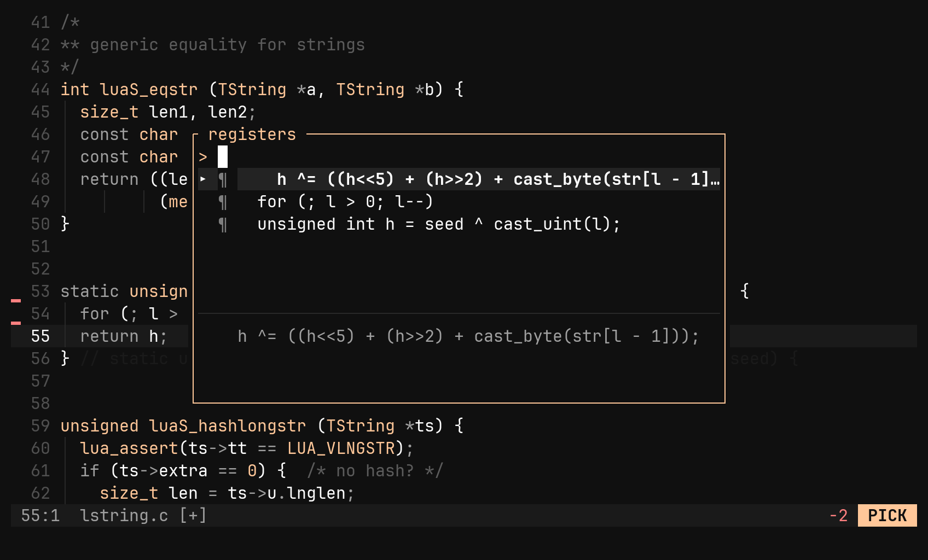The height and width of the screenshot is (560, 928).
Task: Click the preview text in the picker's lower pane
Action: [468, 336]
